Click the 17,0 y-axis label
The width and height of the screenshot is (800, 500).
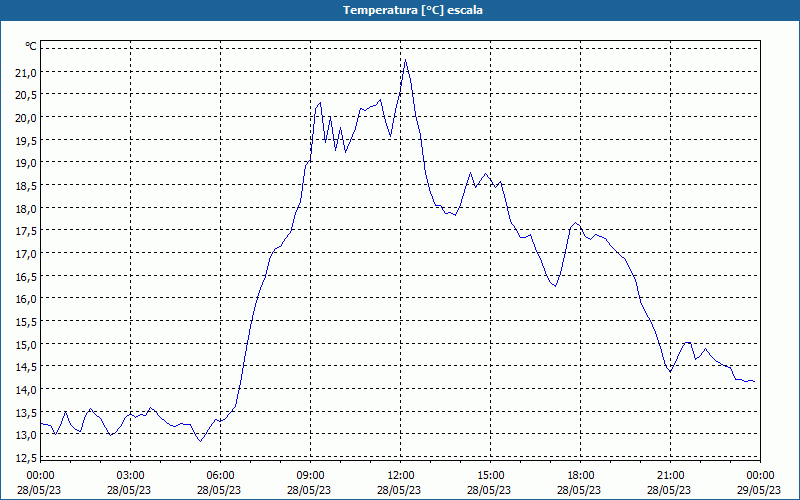click(27, 254)
